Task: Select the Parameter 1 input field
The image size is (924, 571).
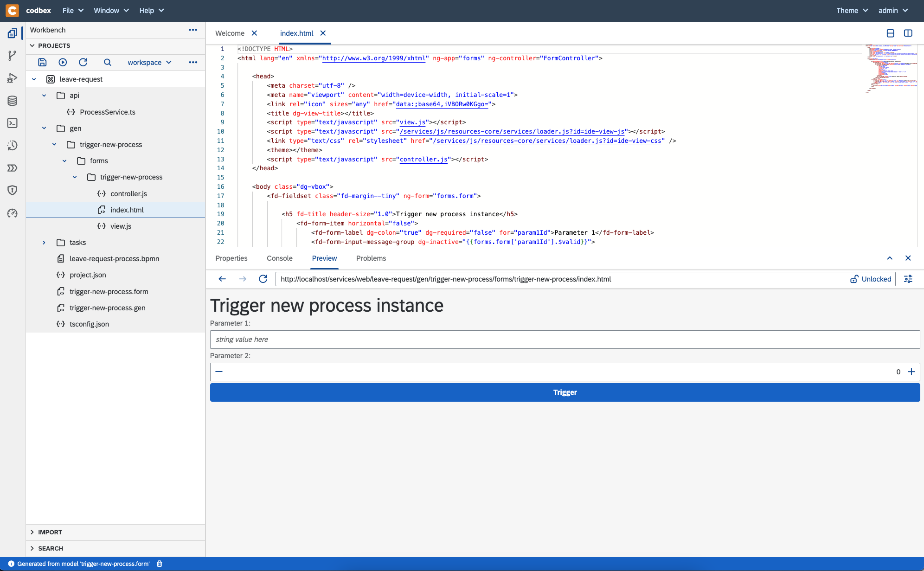Action: [565, 339]
